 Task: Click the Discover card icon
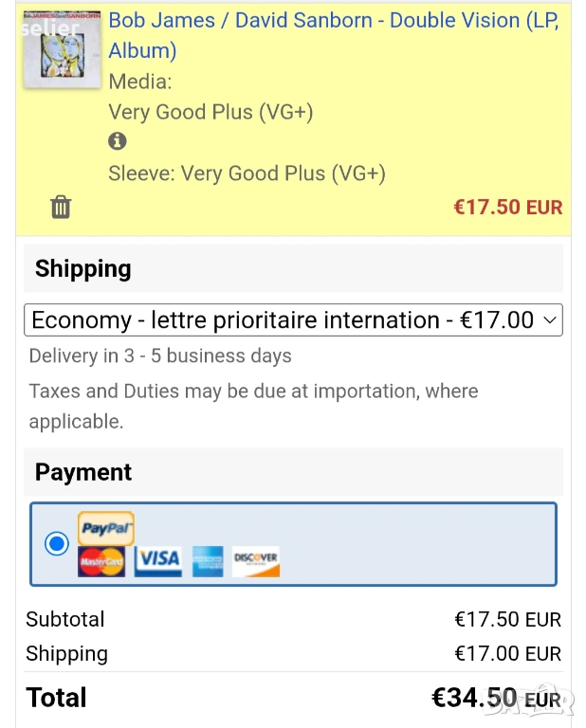pos(256,560)
